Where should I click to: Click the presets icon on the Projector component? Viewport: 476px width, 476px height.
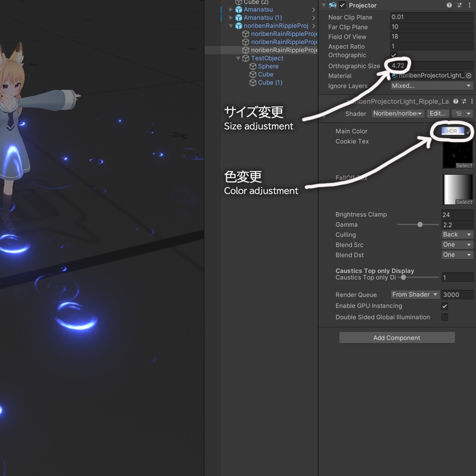[x=460, y=5]
